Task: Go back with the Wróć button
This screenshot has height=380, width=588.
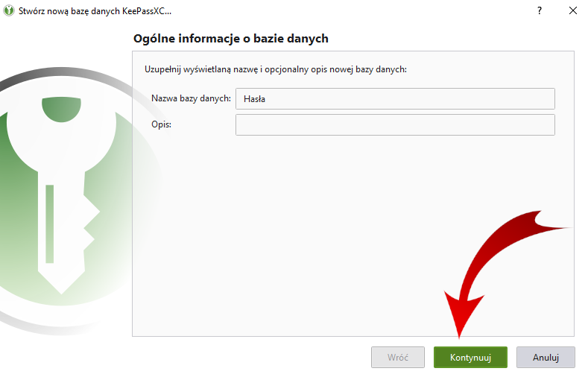Action: 398,357
